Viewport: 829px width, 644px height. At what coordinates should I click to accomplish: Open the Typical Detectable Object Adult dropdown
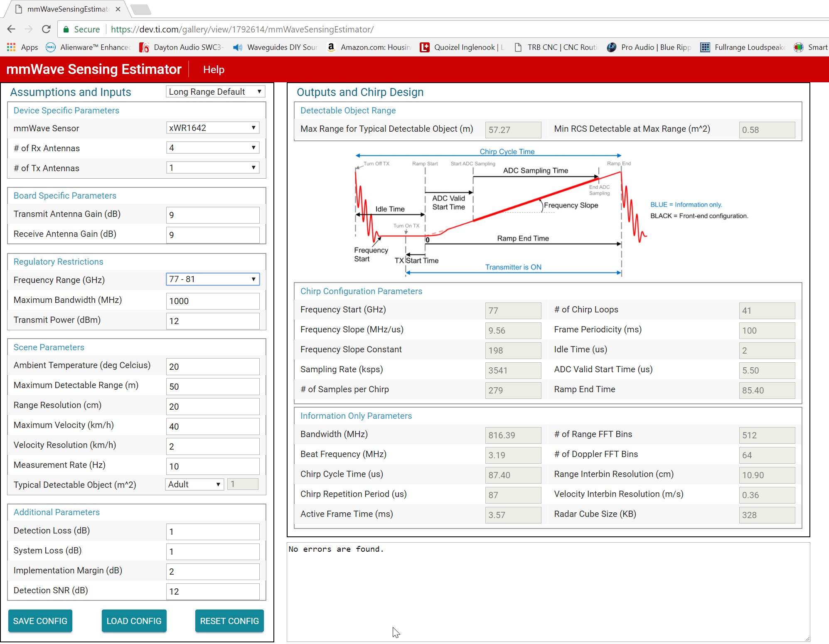click(194, 484)
